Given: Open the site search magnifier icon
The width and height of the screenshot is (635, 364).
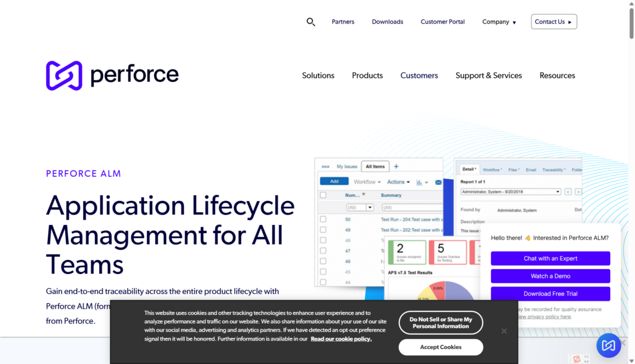Looking at the screenshot, I should point(311,22).
